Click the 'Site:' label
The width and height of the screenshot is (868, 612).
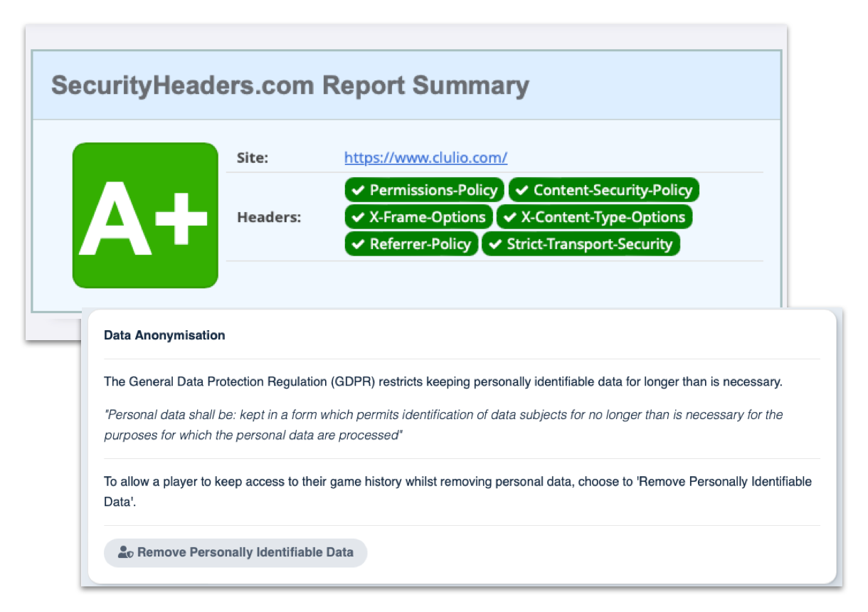tap(253, 158)
